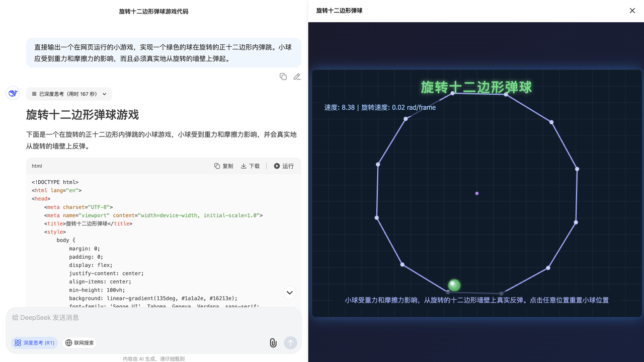Edit the user message with pencil icon

297,77
